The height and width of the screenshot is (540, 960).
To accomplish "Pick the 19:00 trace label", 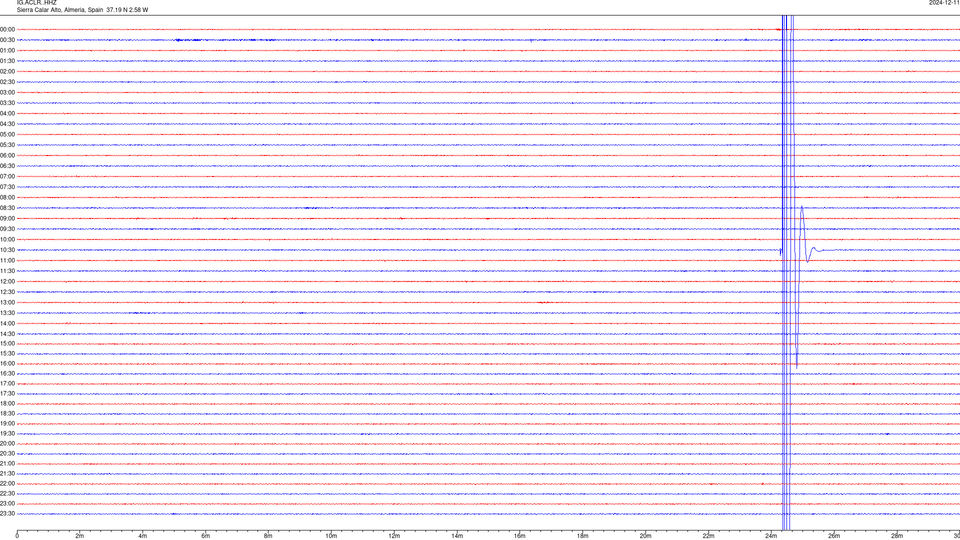I will 7,424.
